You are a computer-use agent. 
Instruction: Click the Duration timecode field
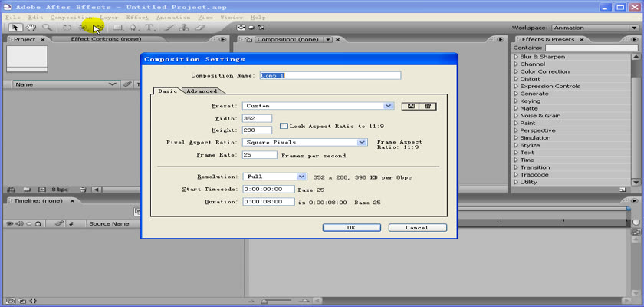pos(268,202)
